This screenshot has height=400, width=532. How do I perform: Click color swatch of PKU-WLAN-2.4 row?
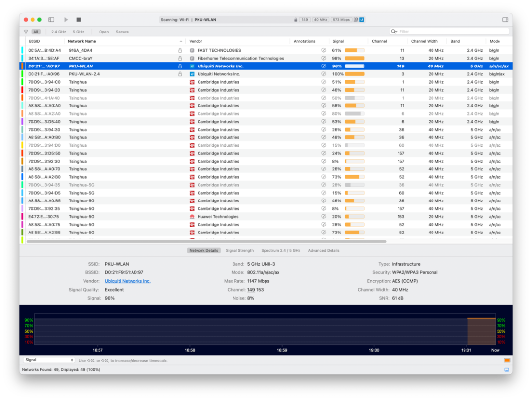(x=22, y=74)
